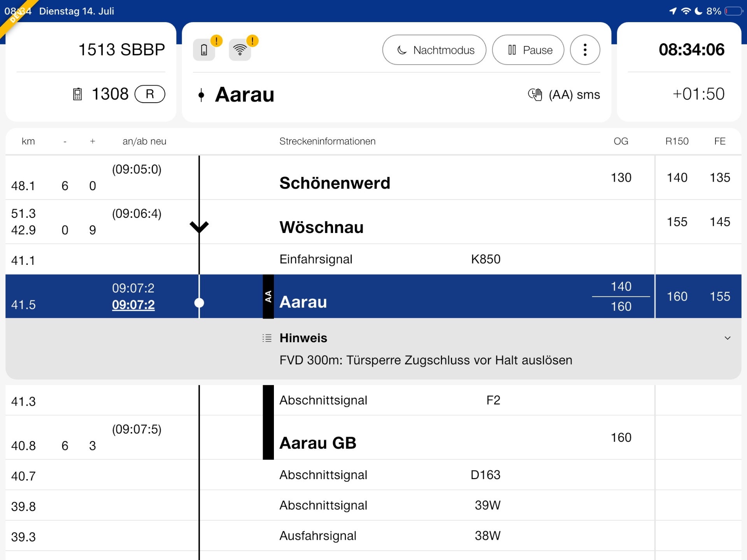747x560 pixels.
Task: Tap the Wi-Fi connectivity warning icon
Action: pos(240,50)
